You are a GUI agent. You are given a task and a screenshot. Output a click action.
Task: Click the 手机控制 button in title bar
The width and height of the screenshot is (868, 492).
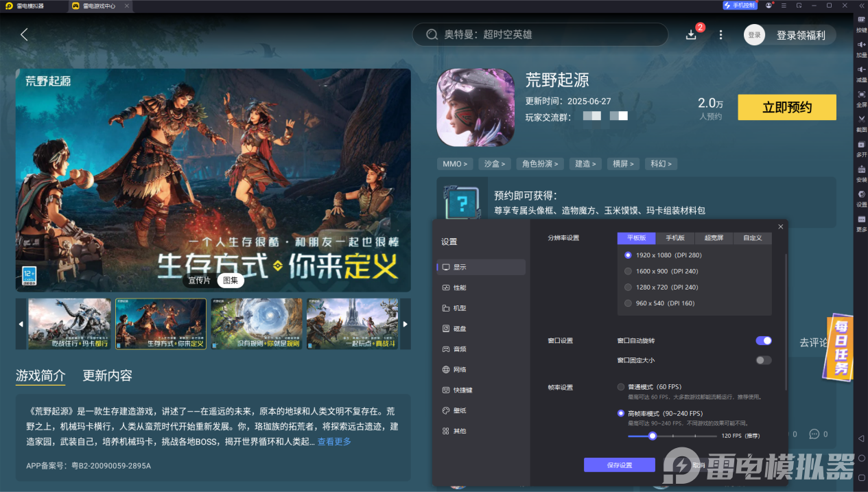click(x=740, y=5)
